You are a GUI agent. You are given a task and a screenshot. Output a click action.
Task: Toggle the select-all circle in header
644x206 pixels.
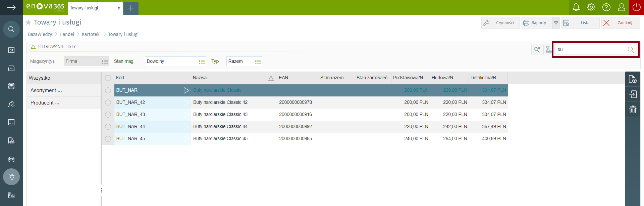tap(108, 78)
